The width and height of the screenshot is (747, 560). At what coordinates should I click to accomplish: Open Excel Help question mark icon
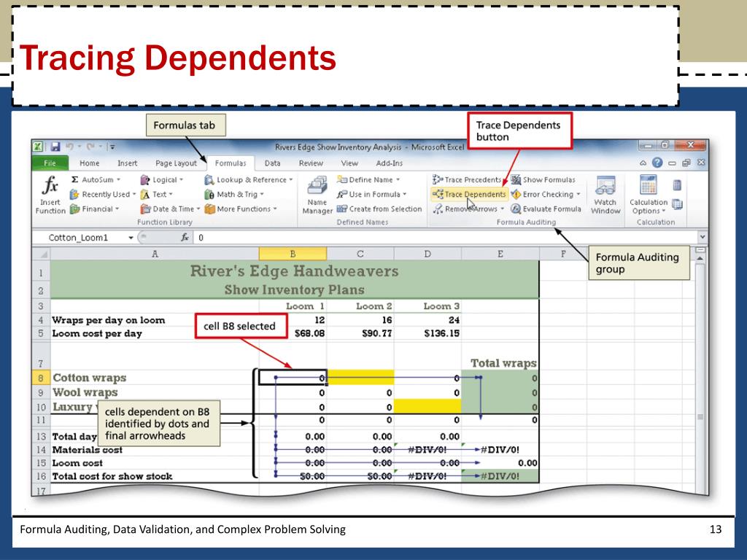pyautogui.click(x=657, y=163)
